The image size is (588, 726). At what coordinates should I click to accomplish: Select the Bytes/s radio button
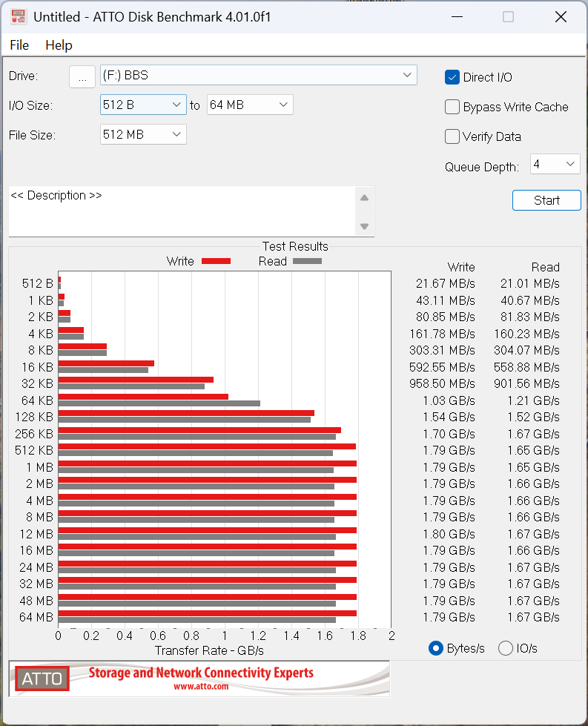[x=436, y=648]
